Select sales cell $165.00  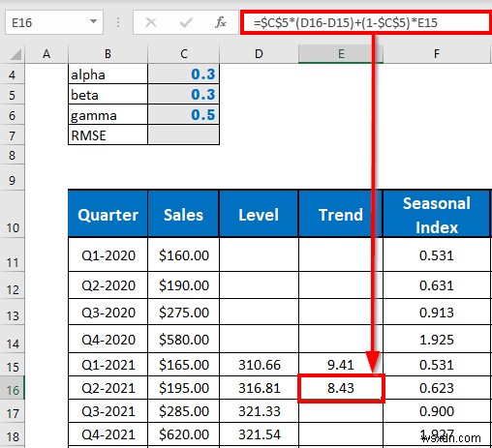(x=183, y=365)
